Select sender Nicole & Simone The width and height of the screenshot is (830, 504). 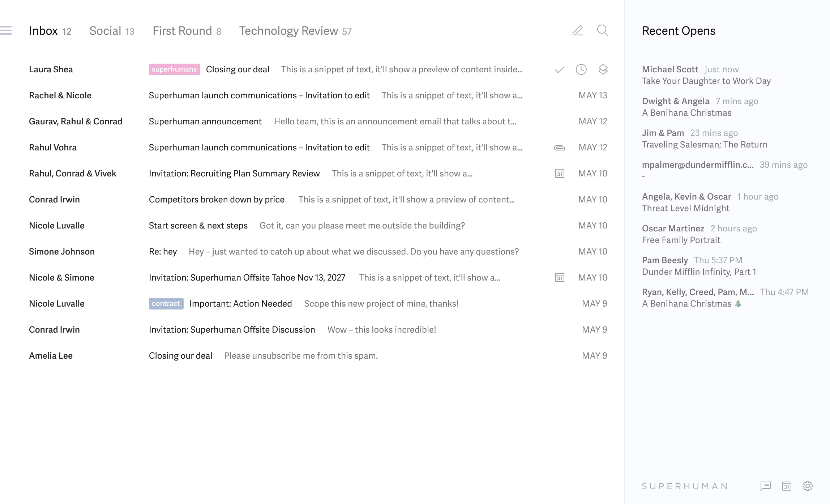click(61, 278)
